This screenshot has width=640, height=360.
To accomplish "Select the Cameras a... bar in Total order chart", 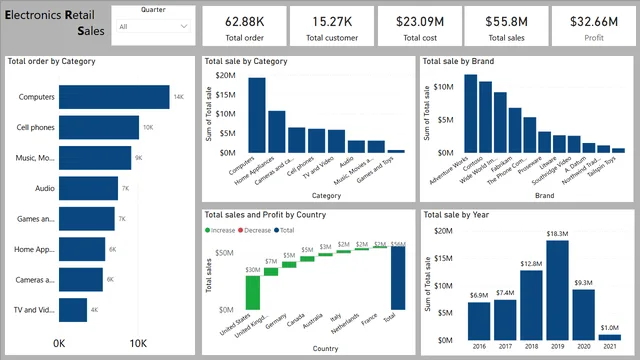I will tap(81, 280).
